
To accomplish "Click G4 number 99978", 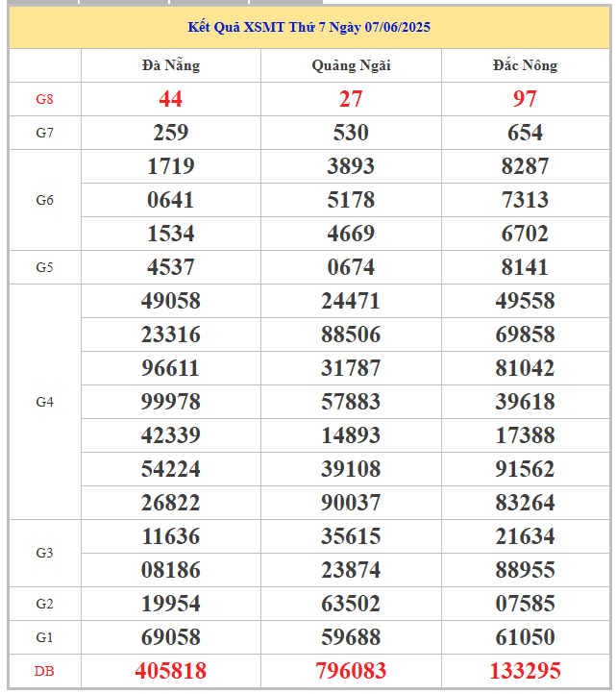I will [171, 402].
